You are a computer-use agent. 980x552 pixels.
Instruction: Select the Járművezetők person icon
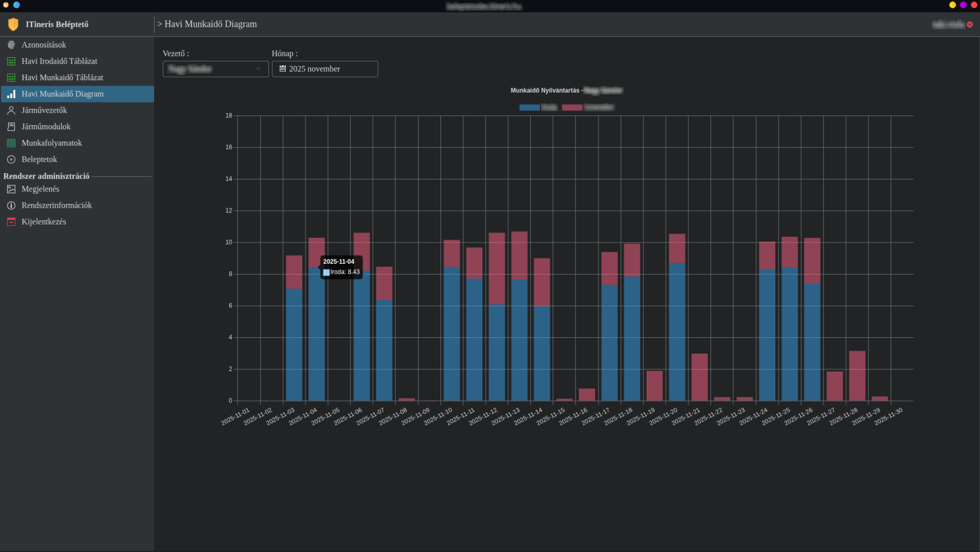point(11,111)
